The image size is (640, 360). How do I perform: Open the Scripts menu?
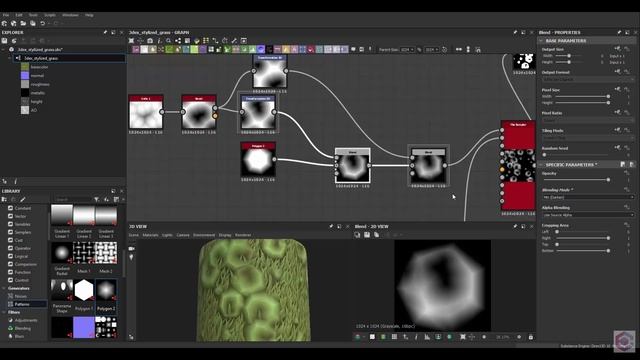50,15
